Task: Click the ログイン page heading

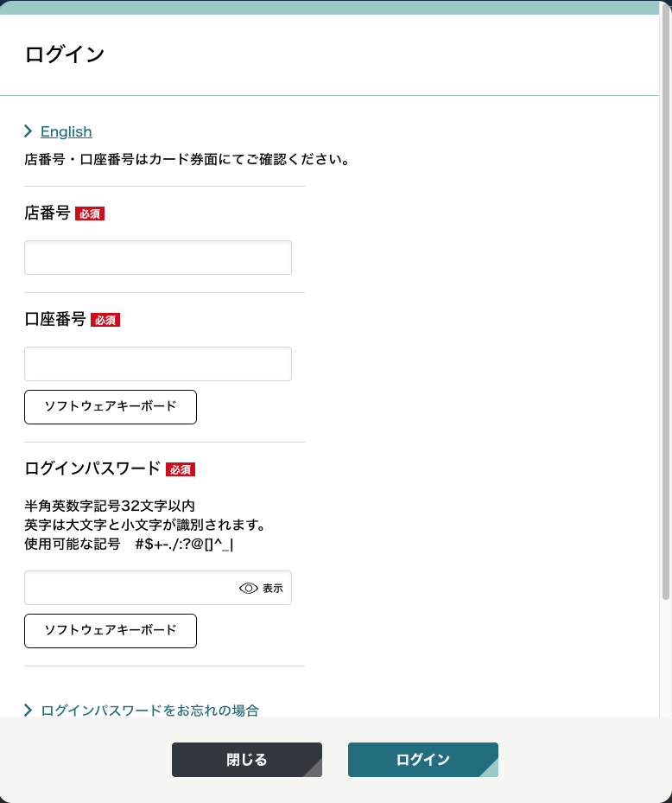Action: 65,54
